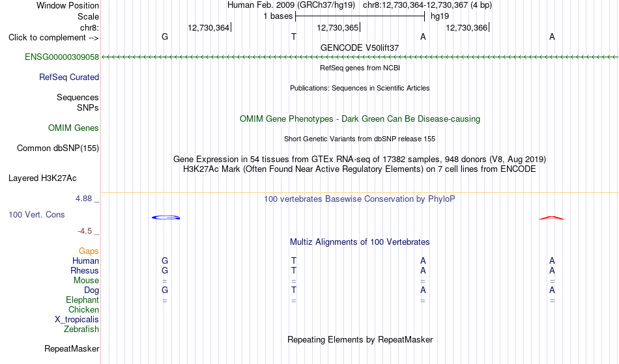Click the 12,730,364 position marker
This screenshot has height=364, width=619.
(x=209, y=27)
